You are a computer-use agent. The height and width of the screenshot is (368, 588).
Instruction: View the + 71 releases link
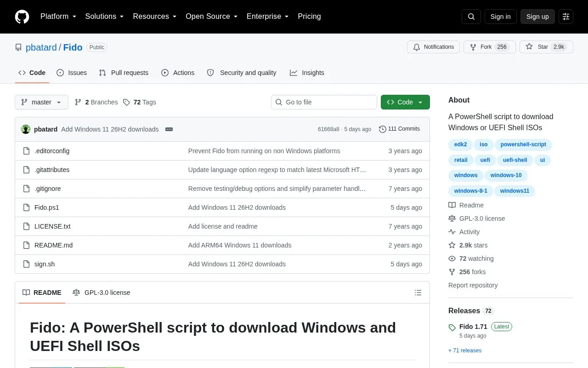tap(465, 351)
